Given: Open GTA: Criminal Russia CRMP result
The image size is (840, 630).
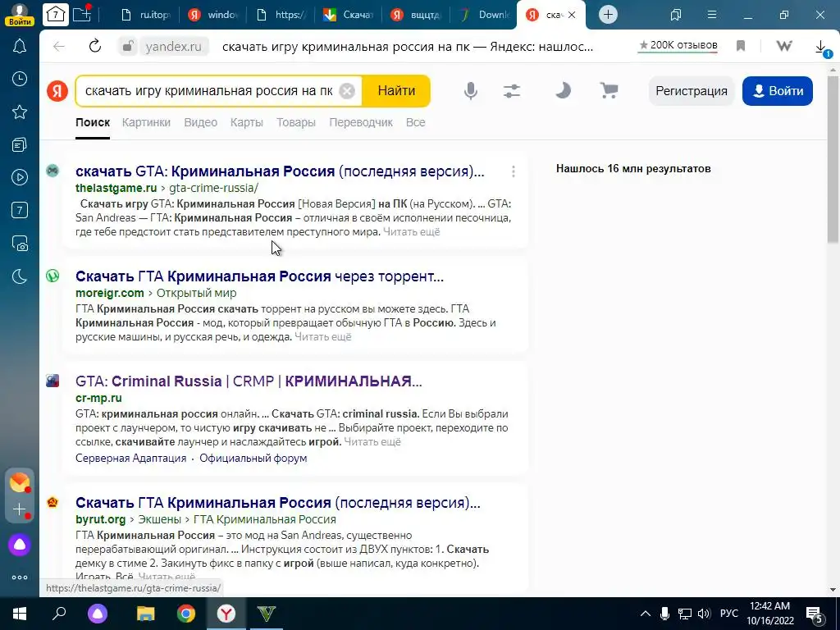Looking at the screenshot, I should tap(249, 381).
